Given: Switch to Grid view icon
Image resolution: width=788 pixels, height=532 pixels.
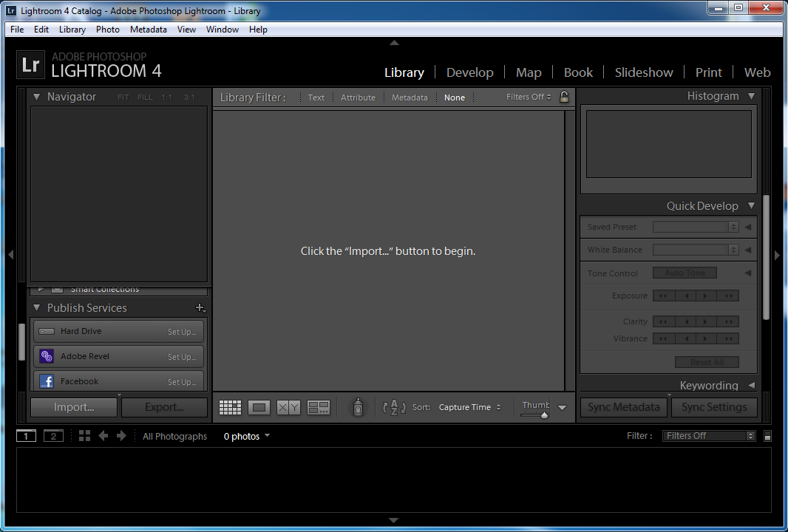Looking at the screenshot, I should (230, 407).
